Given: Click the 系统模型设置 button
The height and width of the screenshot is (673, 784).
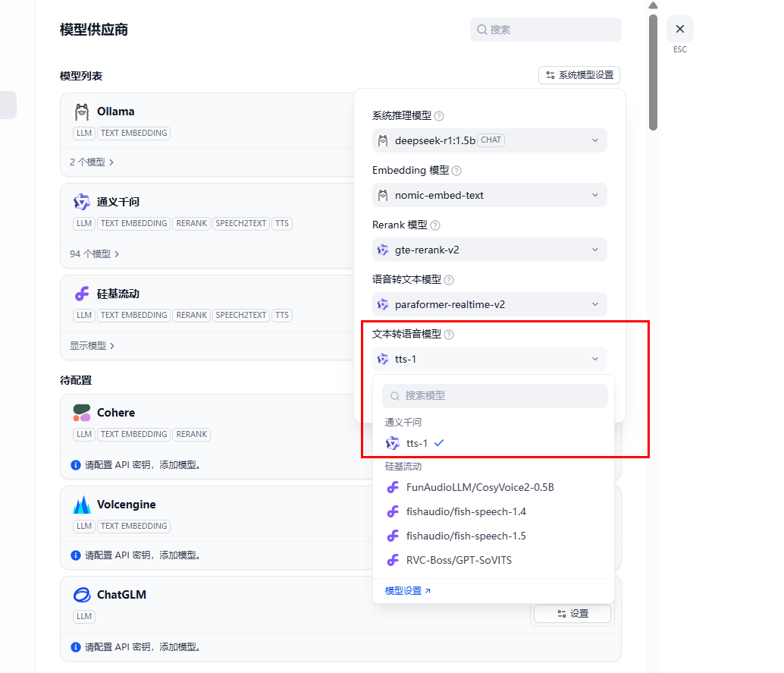Looking at the screenshot, I should coord(579,75).
